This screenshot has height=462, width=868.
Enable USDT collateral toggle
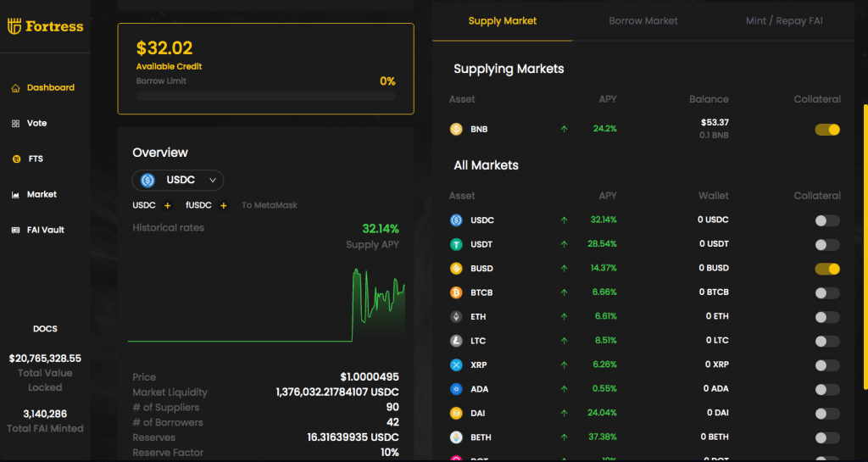point(827,244)
